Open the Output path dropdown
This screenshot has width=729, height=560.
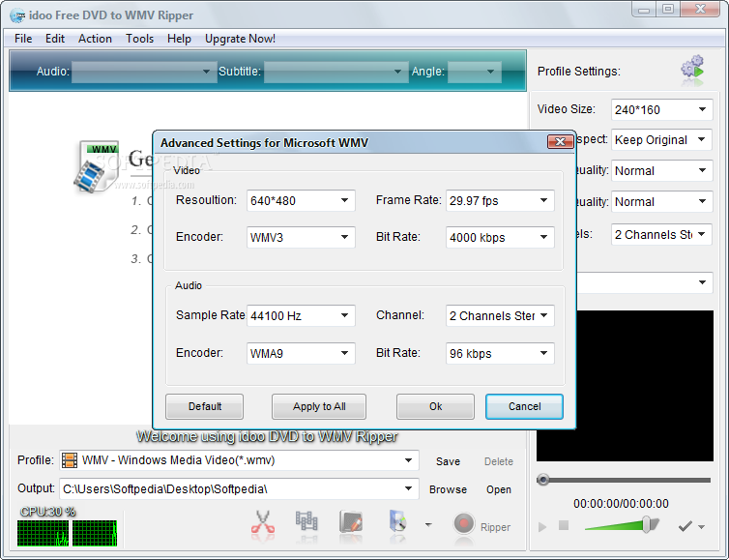[239, 488]
